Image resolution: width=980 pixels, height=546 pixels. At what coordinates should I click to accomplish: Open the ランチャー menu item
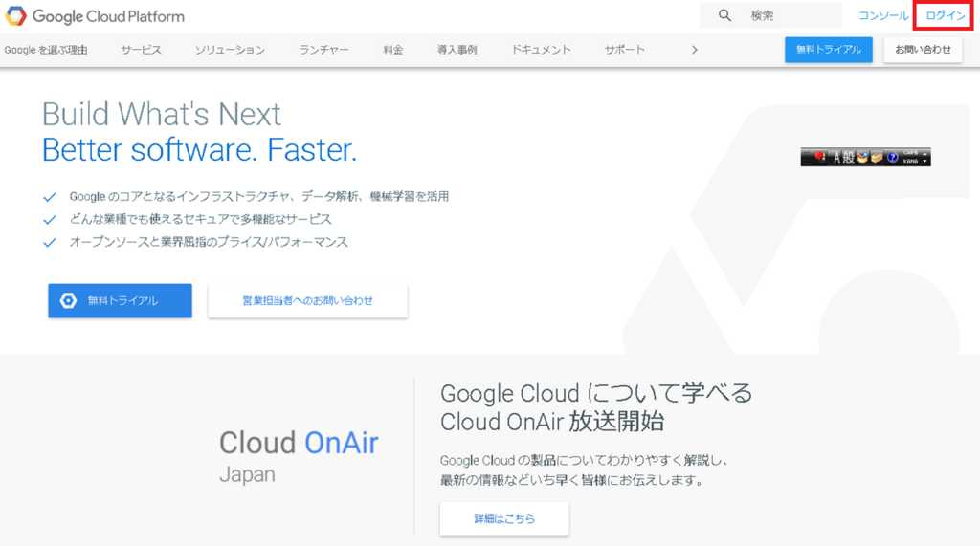(x=323, y=50)
